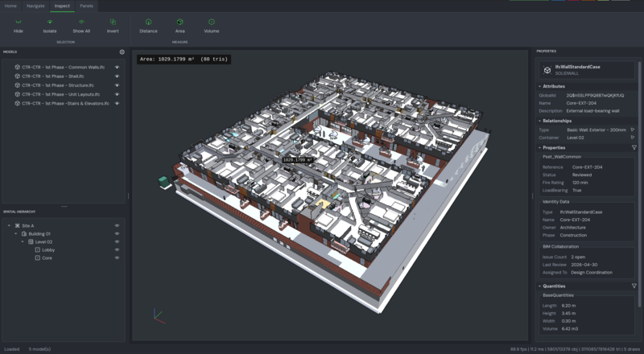The image size is (644, 354).
Task: Click the Level 02 storey icon
Action: click(31, 242)
